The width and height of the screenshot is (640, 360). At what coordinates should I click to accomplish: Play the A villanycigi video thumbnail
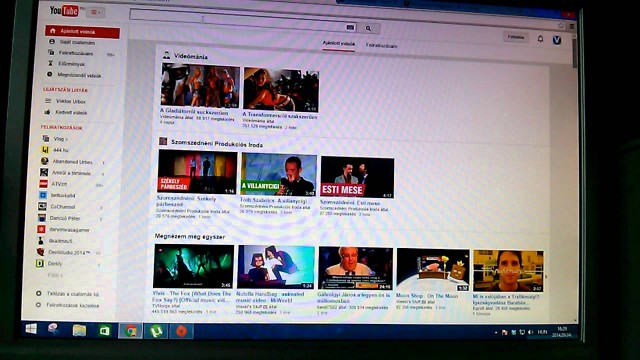point(279,175)
